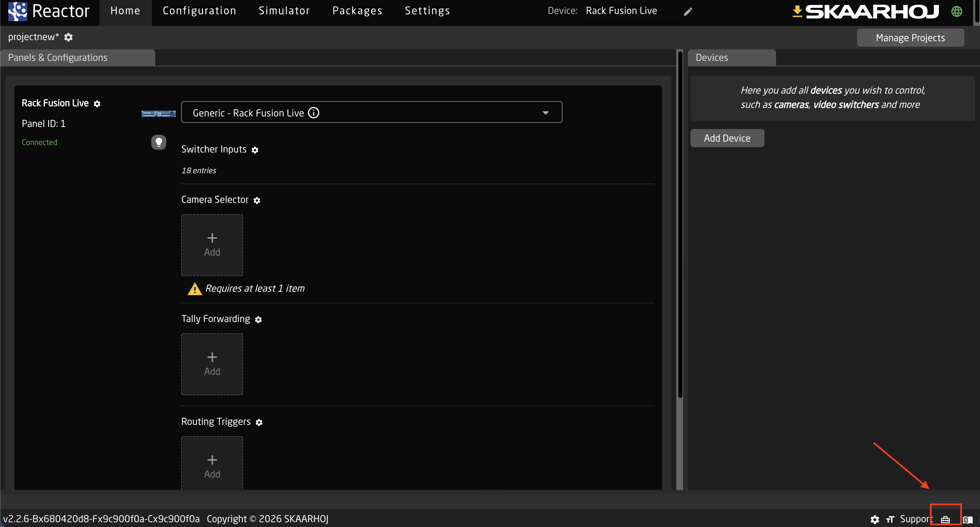Screen dimensions: 980x527
Task: Click the info icon on Rack Fusion Live
Action: tap(314, 113)
